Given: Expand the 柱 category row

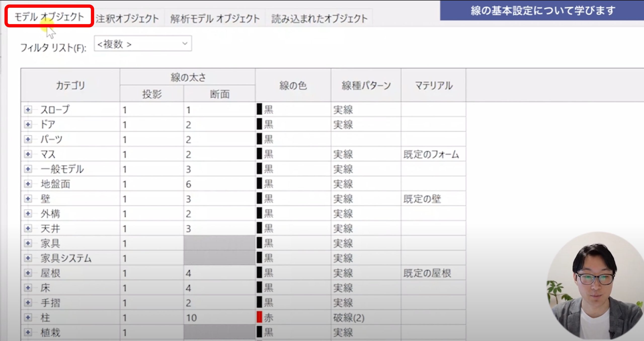Looking at the screenshot, I should pyautogui.click(x=28, y=317).
